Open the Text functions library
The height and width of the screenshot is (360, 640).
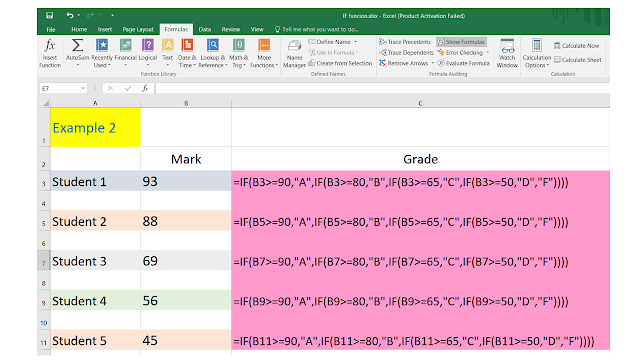click(x=167, y=53)
